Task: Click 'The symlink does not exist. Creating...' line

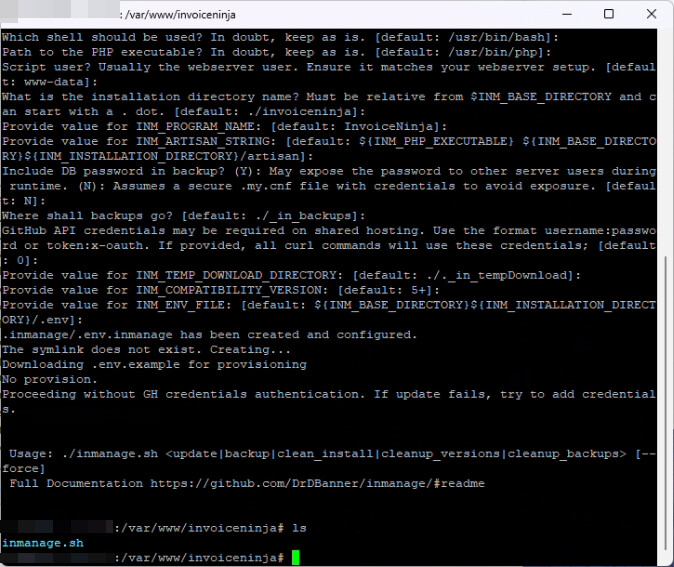Action: (146, 349)
